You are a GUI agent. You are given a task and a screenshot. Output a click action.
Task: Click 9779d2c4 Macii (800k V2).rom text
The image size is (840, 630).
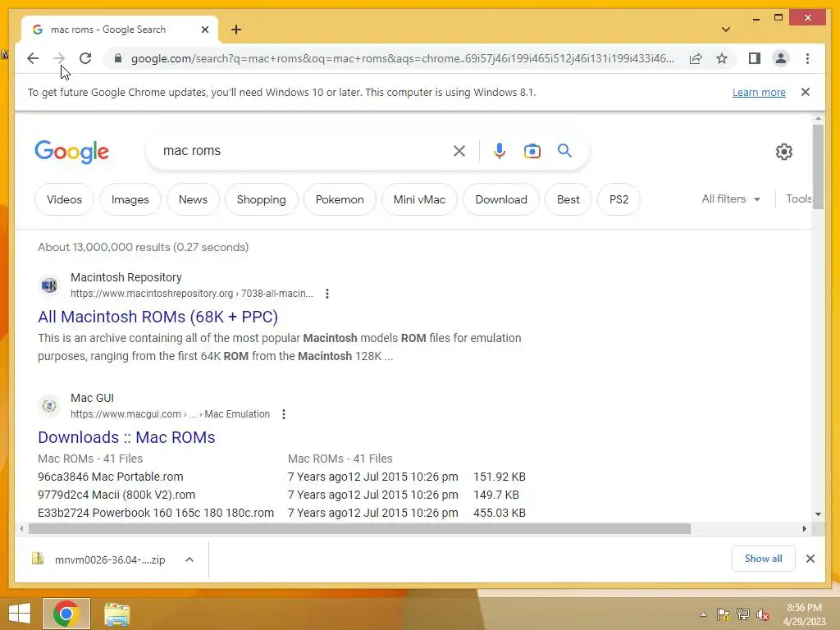116,495
